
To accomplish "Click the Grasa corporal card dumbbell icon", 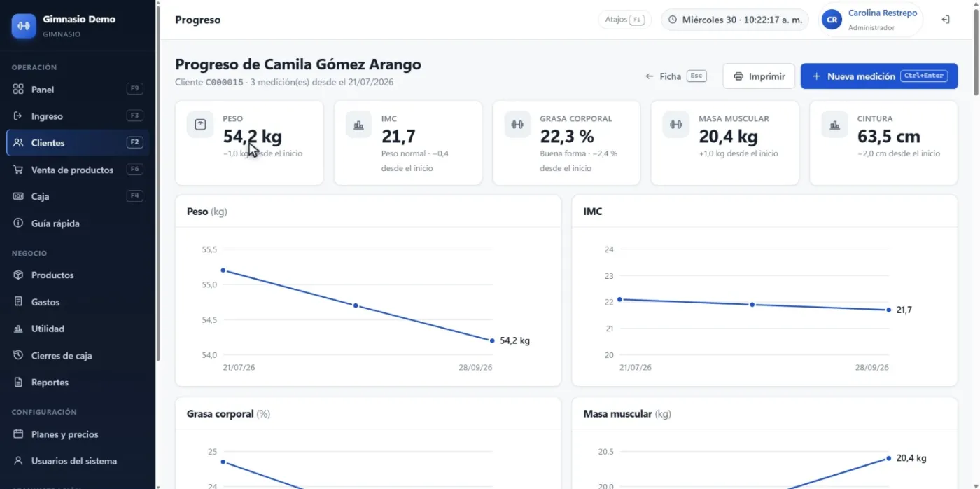I will (517, 125).
